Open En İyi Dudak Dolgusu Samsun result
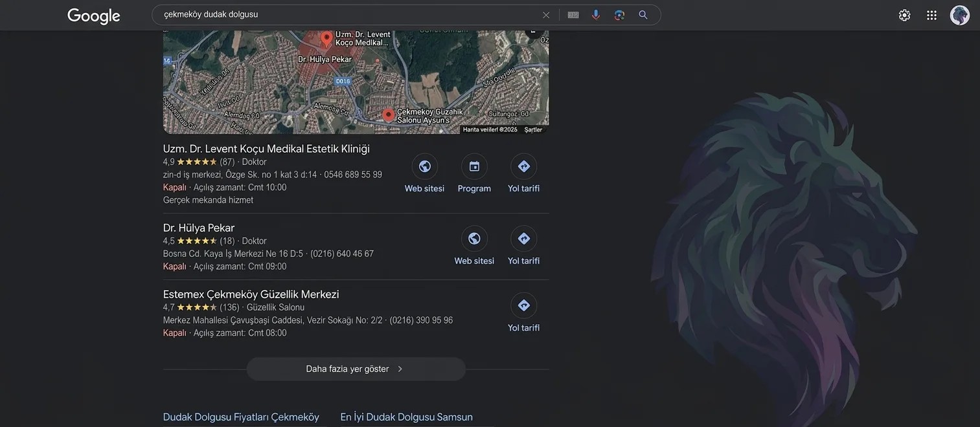980x427 pixels. tap(407, 417)
